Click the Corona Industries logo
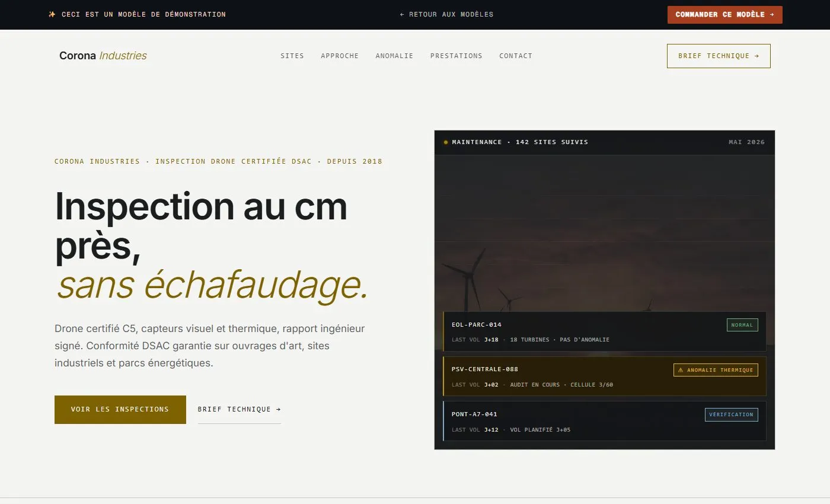The height and width of the screenshot is (504, 830). click(103, 56)
